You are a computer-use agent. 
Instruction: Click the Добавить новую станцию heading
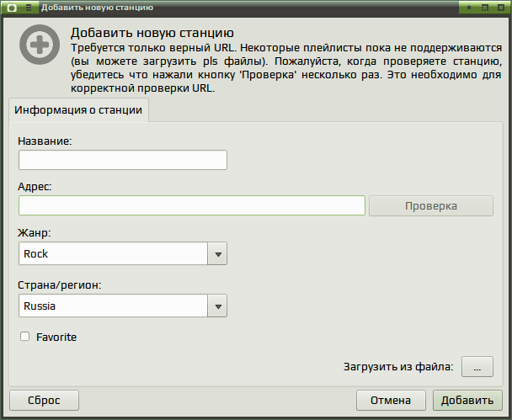[x=152, y=33]
